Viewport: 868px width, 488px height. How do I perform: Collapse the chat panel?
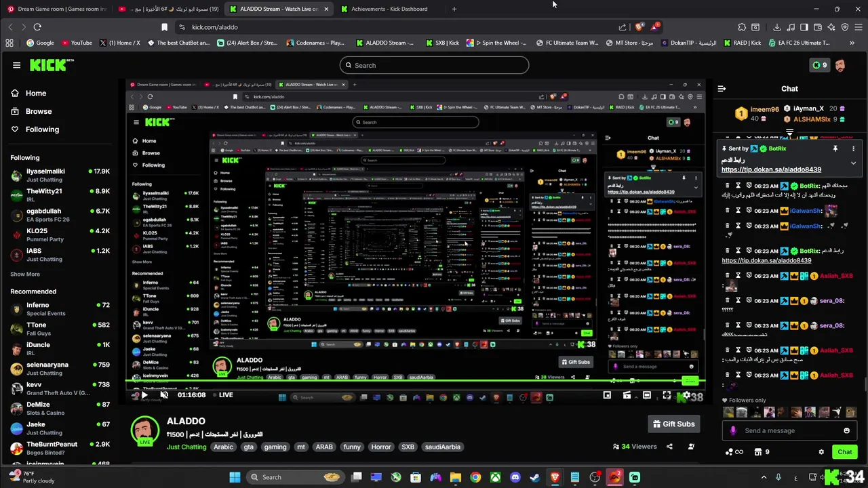[722, 89]
